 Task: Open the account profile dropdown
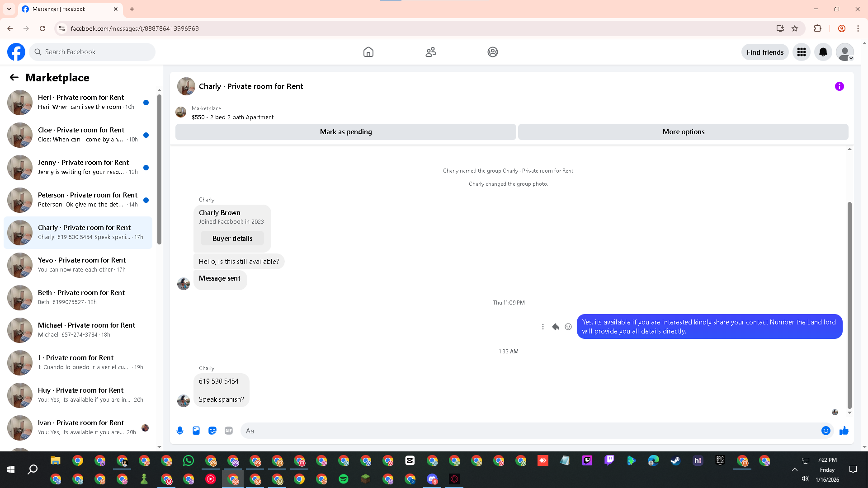(844, 52)
